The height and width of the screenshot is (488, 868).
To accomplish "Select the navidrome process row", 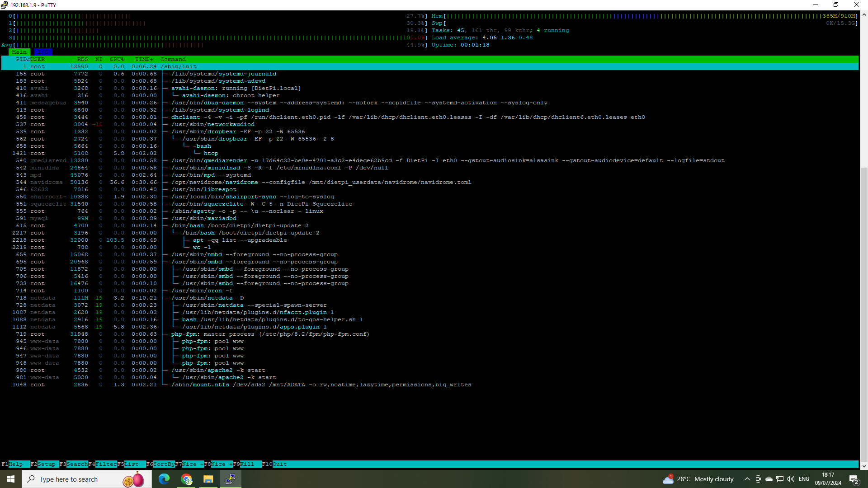I will [x=429, y=182].
